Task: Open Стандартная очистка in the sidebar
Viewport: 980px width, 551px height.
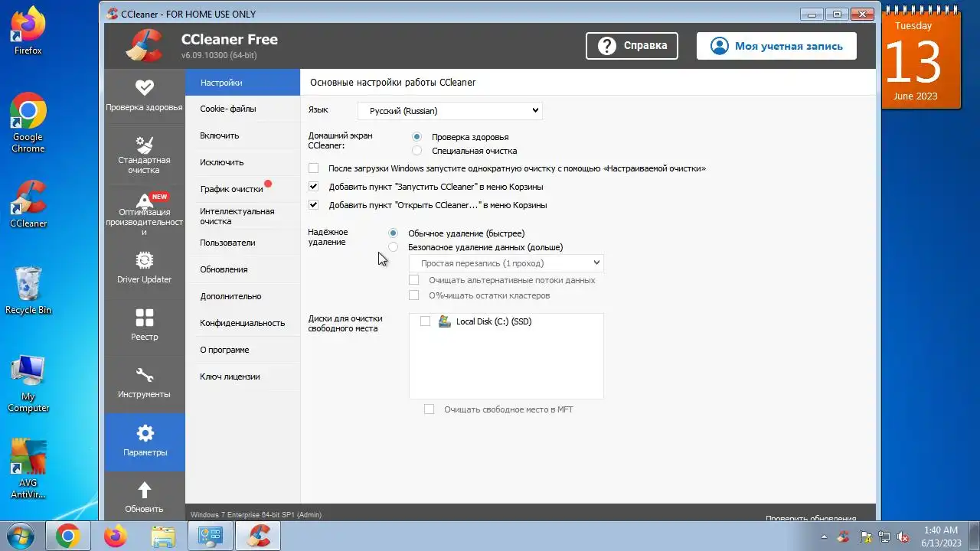Action: [144, 153]
